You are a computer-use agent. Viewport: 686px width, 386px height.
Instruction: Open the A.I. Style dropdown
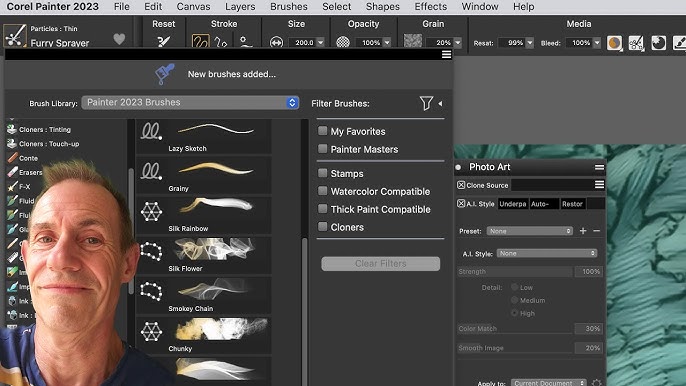547,253
